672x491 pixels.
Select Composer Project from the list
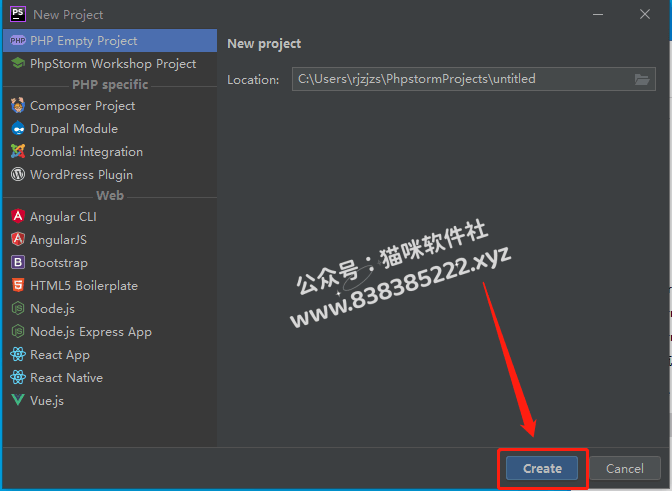point(110,105)
